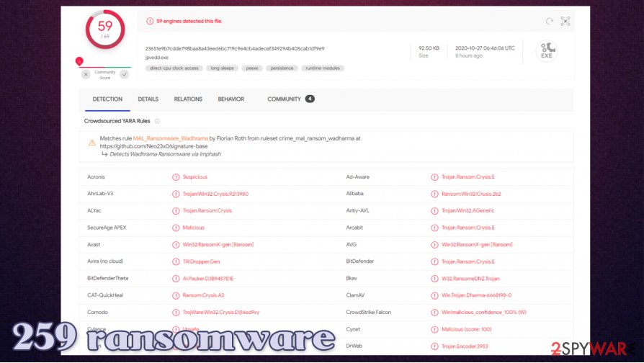Click alert icon for Comodo detection

176,313
